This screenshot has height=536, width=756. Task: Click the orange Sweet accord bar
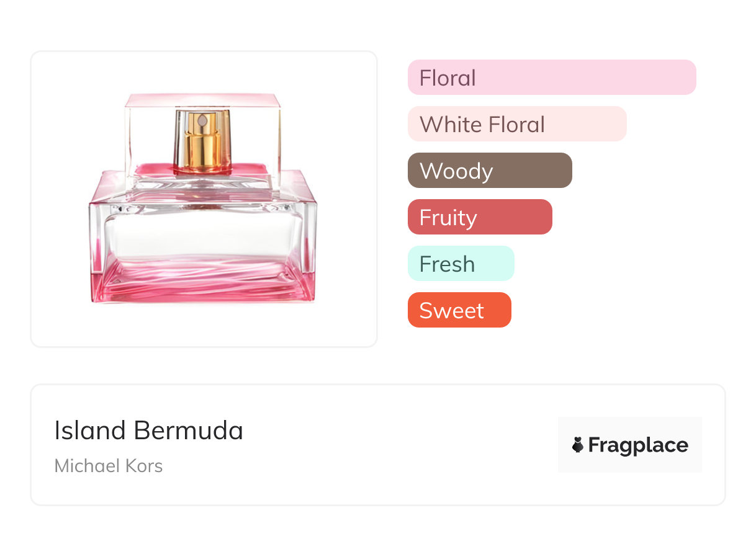459,310
